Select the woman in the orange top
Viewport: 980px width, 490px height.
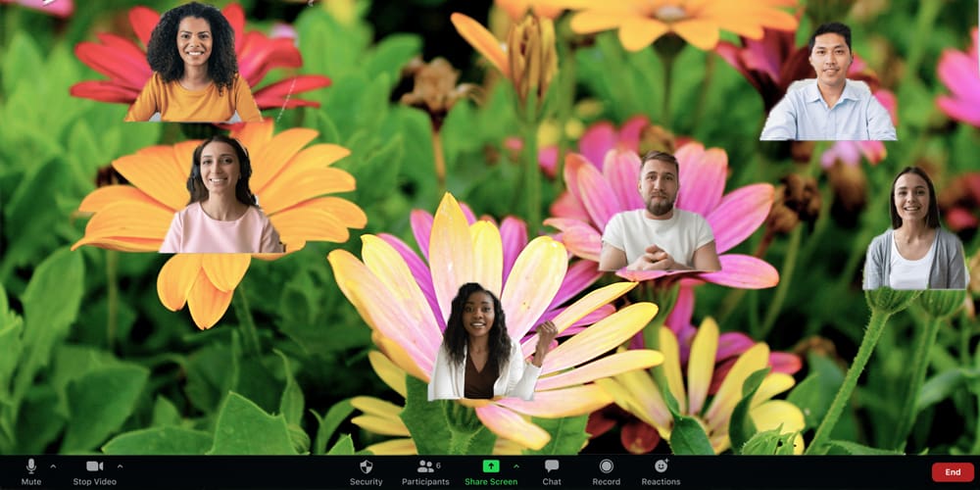(193, 67)
